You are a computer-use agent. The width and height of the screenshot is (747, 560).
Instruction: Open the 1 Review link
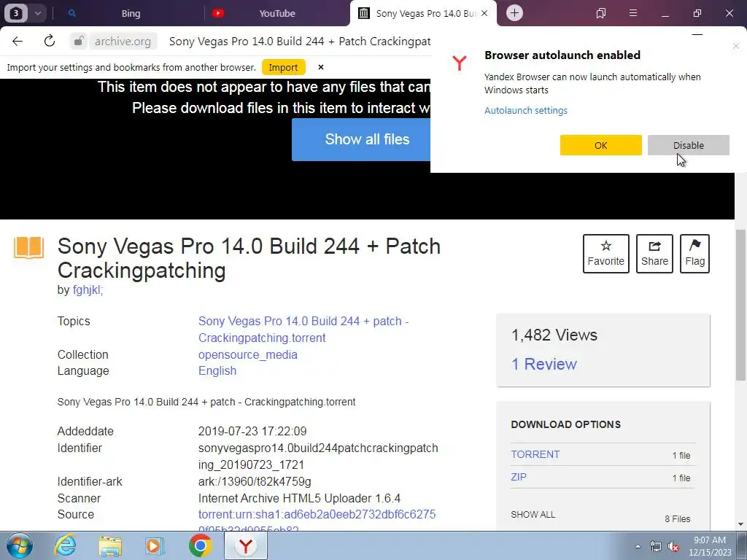[544, 364]
